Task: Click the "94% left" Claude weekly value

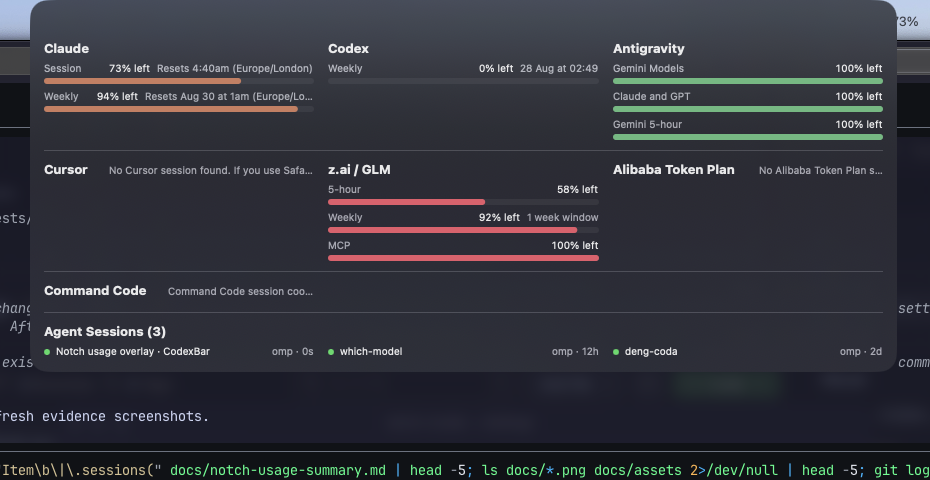Action: (x=117, y=96)
